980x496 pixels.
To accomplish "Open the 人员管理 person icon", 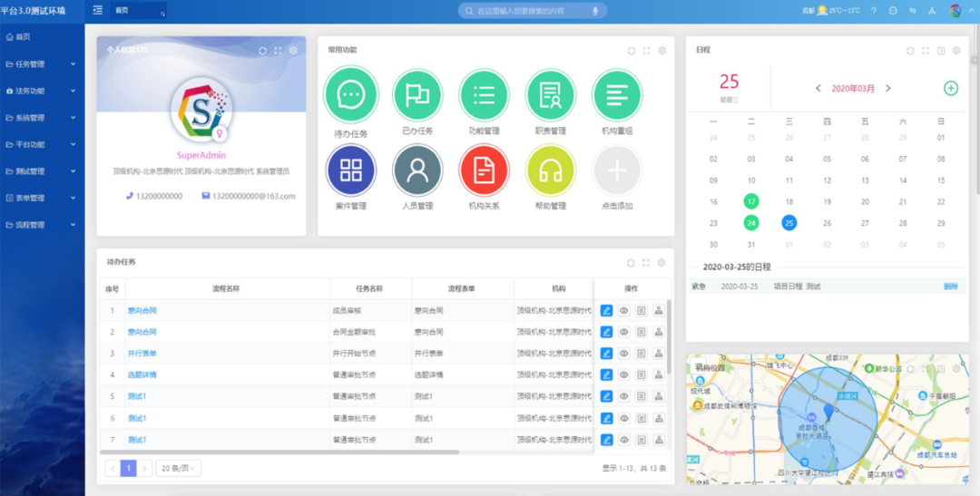I will click(x=417, y=170).
